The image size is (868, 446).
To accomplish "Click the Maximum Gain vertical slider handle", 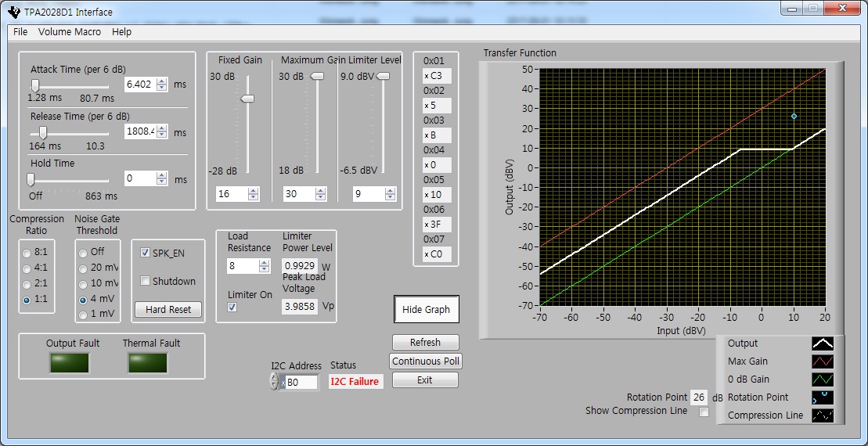I will 318,77.
